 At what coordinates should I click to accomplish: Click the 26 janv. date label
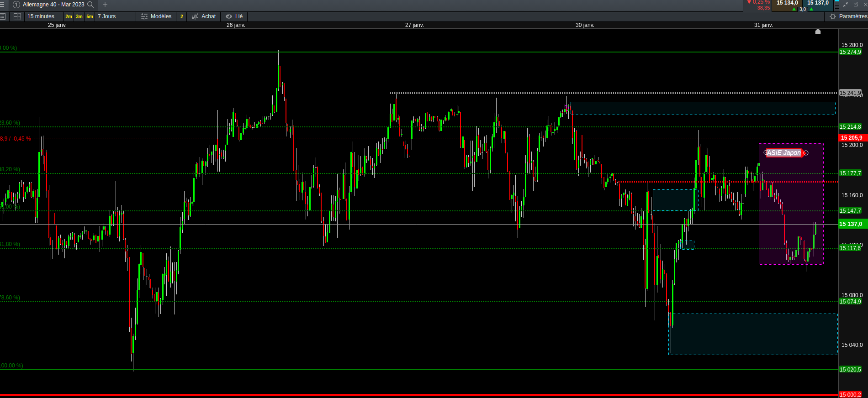click(236, 25)
